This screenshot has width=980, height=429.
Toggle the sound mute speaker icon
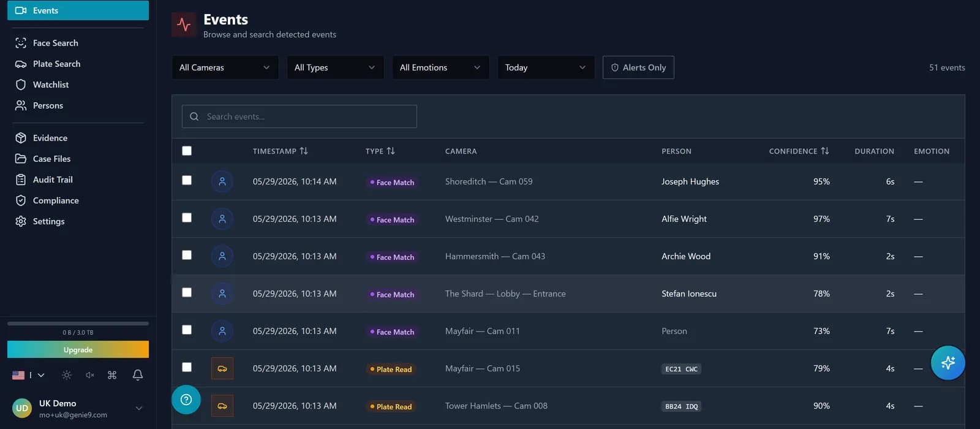90,375
